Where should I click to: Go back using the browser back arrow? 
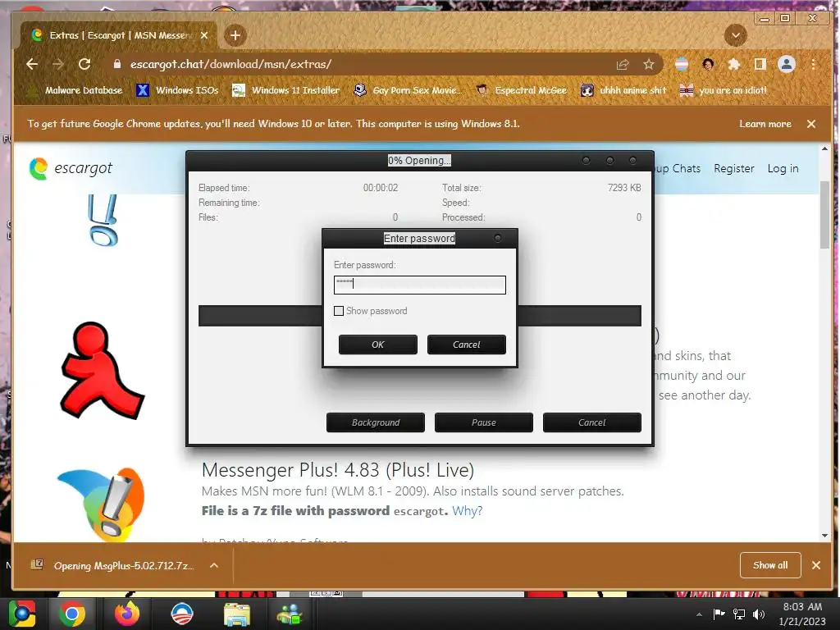(32, 64)
